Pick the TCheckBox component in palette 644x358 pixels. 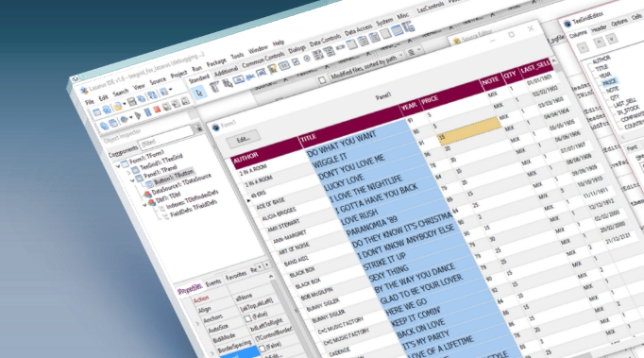point(296,62)
